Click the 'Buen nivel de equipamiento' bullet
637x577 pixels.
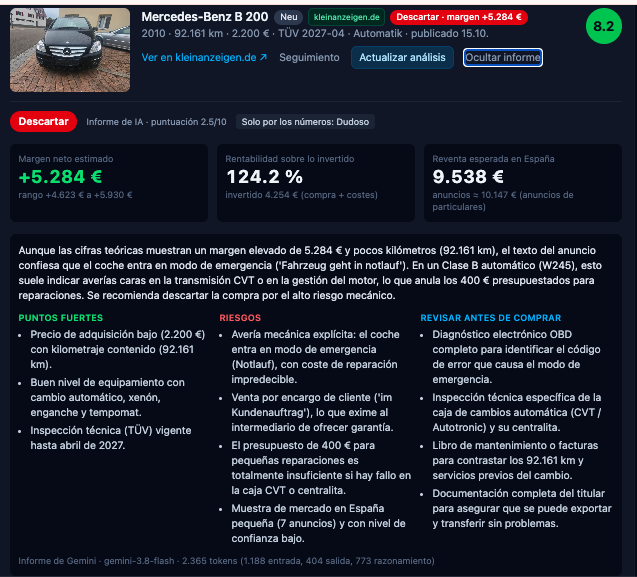(x=108, y=397)
